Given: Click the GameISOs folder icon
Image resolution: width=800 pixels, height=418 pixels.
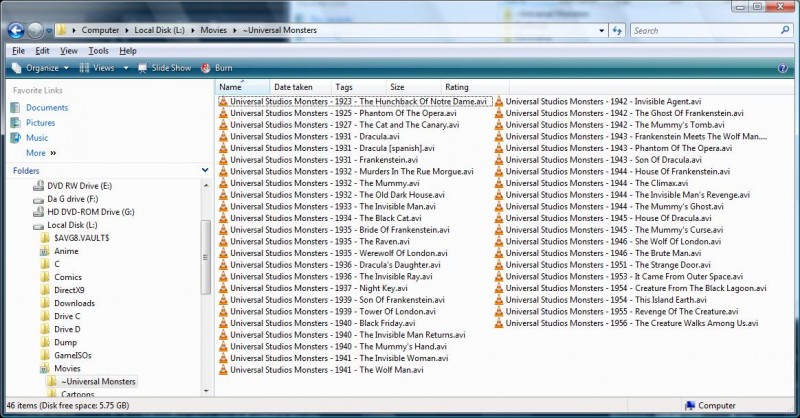Looking at the screenshot, I should coord(45,355).
